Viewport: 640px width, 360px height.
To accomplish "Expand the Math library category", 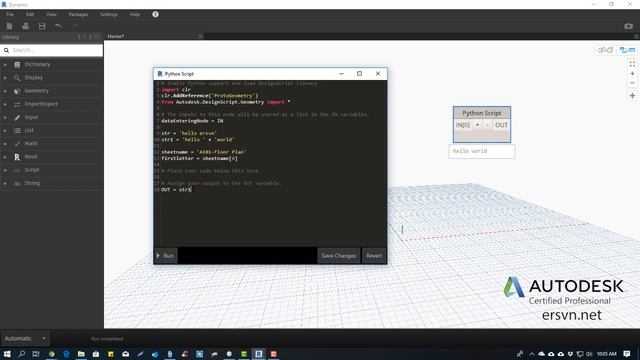I will click(x=51, y=144).
